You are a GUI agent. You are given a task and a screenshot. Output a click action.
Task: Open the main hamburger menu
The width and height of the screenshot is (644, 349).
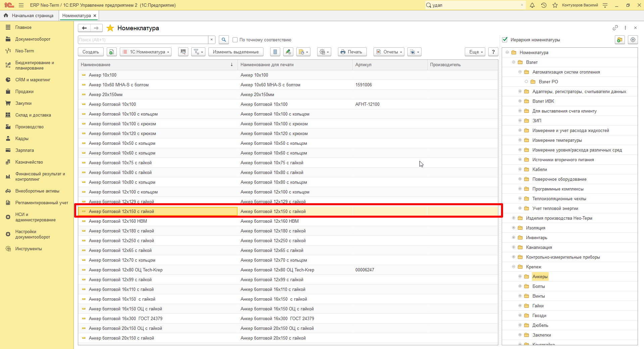(x=21, y=5)
